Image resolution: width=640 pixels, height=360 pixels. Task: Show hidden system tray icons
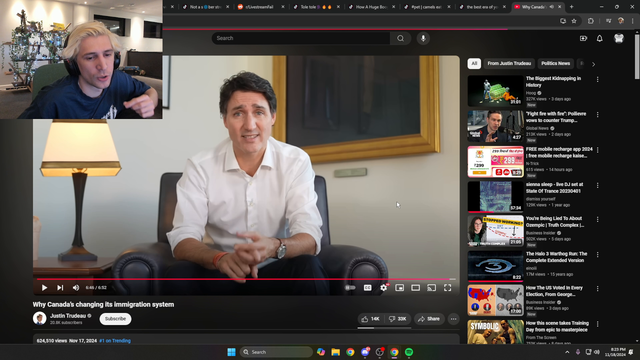[x=567, y=352]
